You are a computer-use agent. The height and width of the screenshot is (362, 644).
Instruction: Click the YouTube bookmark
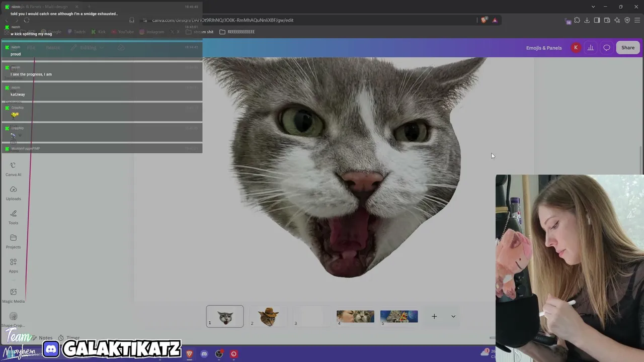(123, 32)
